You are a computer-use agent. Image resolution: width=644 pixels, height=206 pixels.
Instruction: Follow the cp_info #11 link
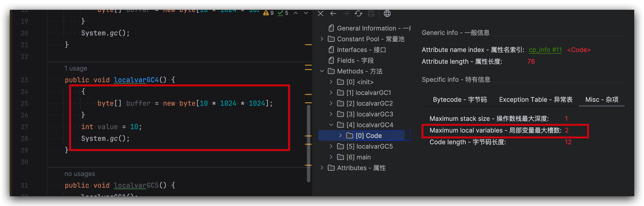(545, 50)
